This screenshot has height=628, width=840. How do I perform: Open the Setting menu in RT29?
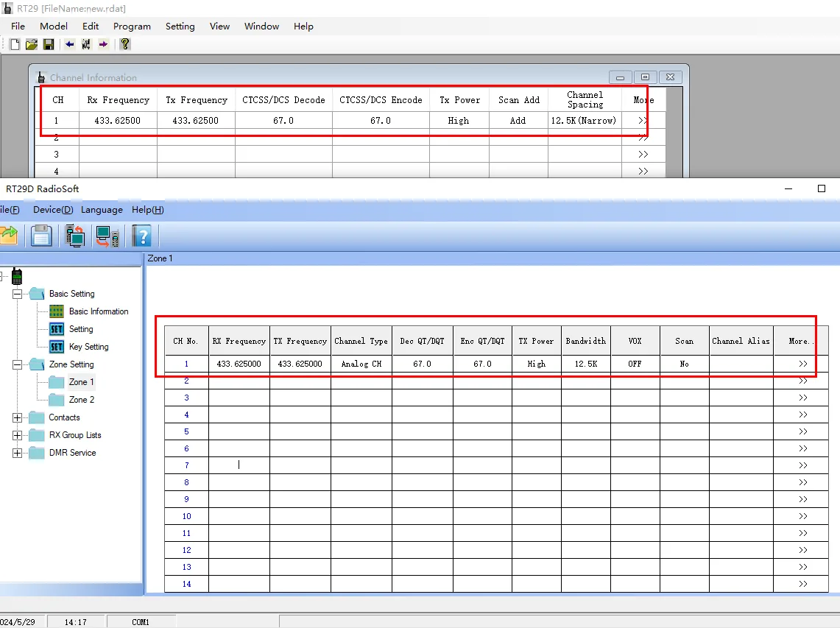click(x=180, y=27)
